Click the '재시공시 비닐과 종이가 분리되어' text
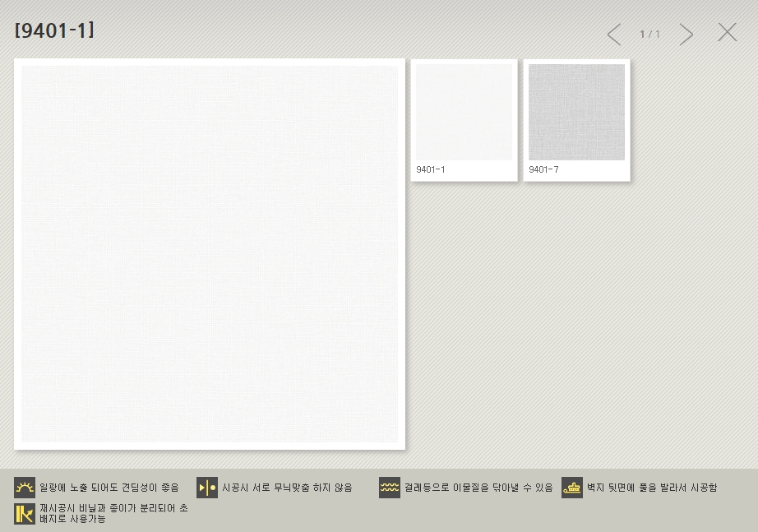This screenshot has width=758, height=532. (113, 508)
